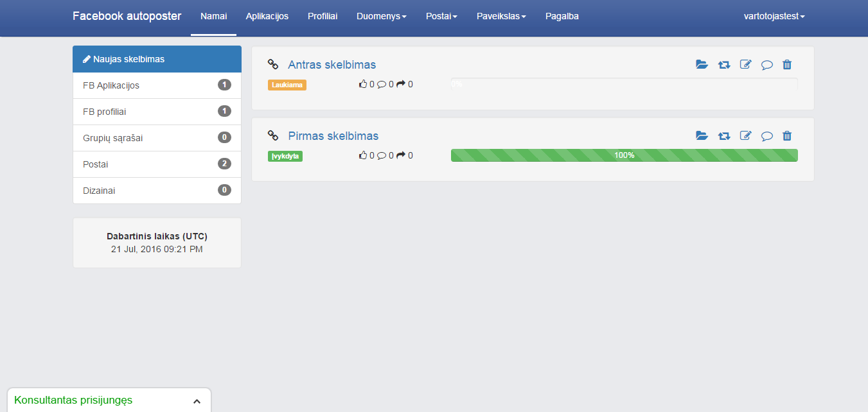
Task: Expand the Paveikslas dropdown menu
Action: click(x=501, y=17)
